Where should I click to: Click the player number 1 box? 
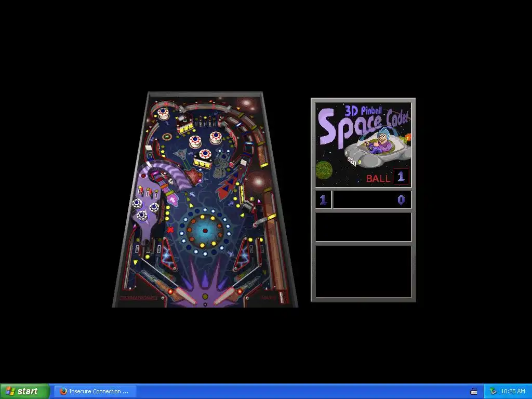pyautogui.click(x=323, y=200)
